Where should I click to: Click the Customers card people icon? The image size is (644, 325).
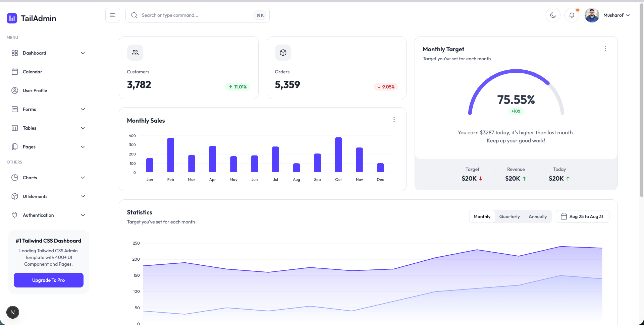(135, 53)
